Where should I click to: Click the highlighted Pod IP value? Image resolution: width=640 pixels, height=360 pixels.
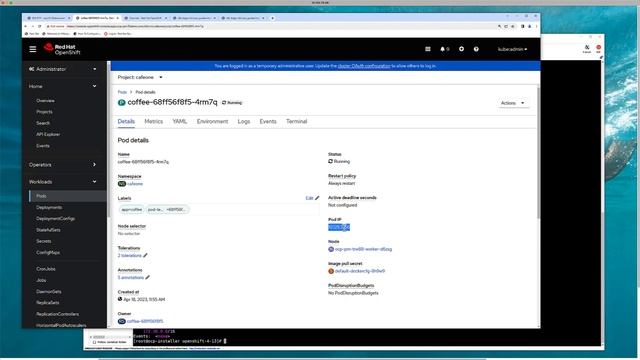click(x=339, y=227)
